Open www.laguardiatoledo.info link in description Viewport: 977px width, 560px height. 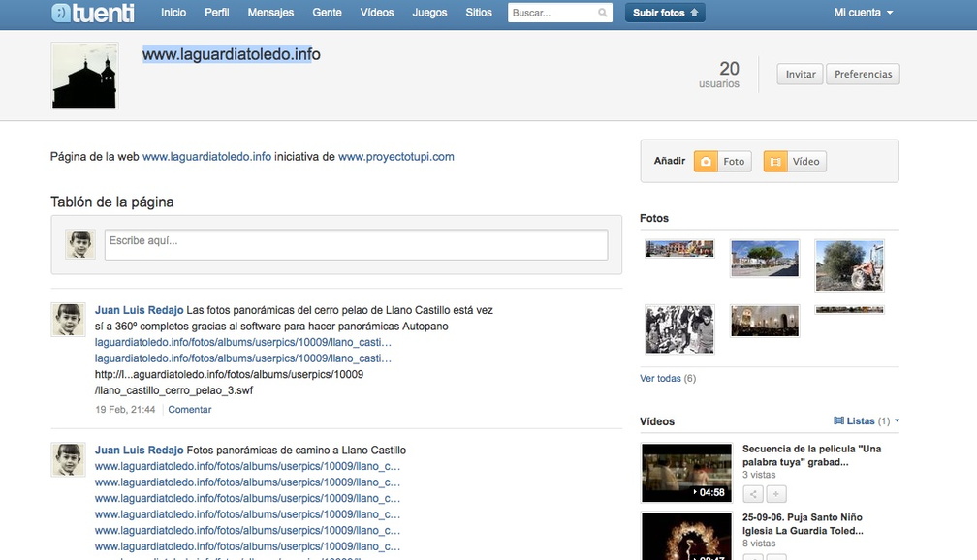click(x=206, y=156)
